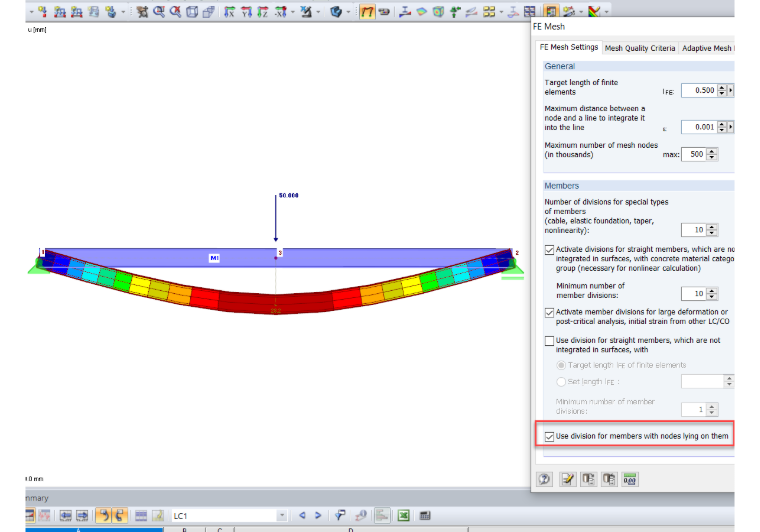Screen dimensions: 760x532
Task: Click the max mesh nodes 500 field
Action: click(x=694, y=154)
